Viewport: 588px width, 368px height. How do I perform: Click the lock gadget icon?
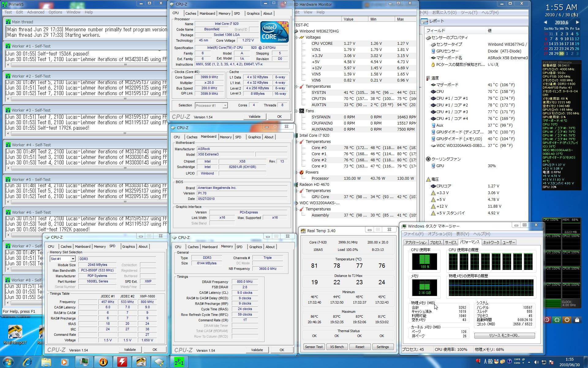point(577,320)
